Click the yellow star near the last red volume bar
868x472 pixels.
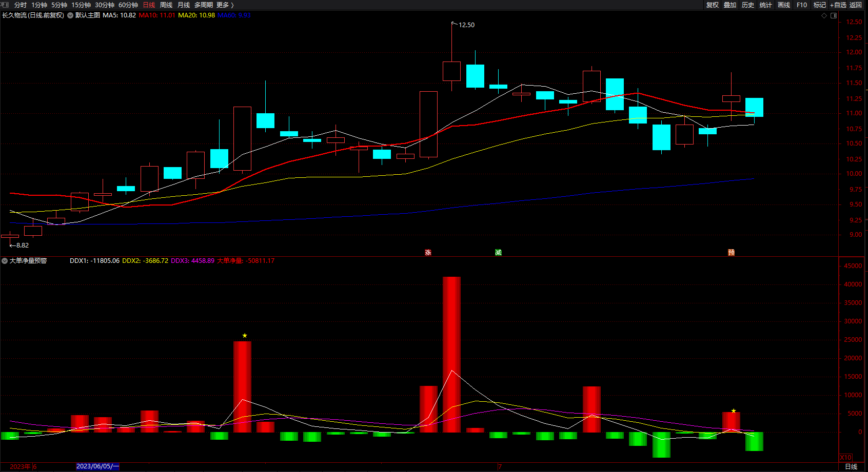coord(734,411)
